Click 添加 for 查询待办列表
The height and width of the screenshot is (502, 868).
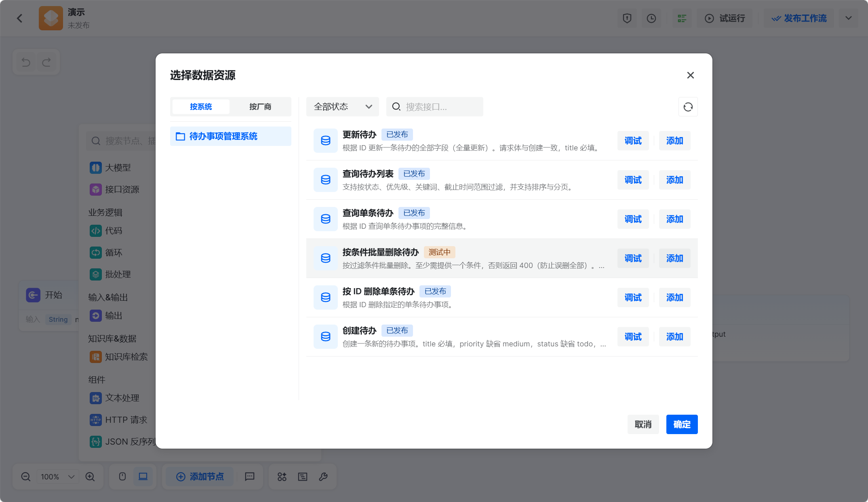pyautogui.click(x=674, y=180)
